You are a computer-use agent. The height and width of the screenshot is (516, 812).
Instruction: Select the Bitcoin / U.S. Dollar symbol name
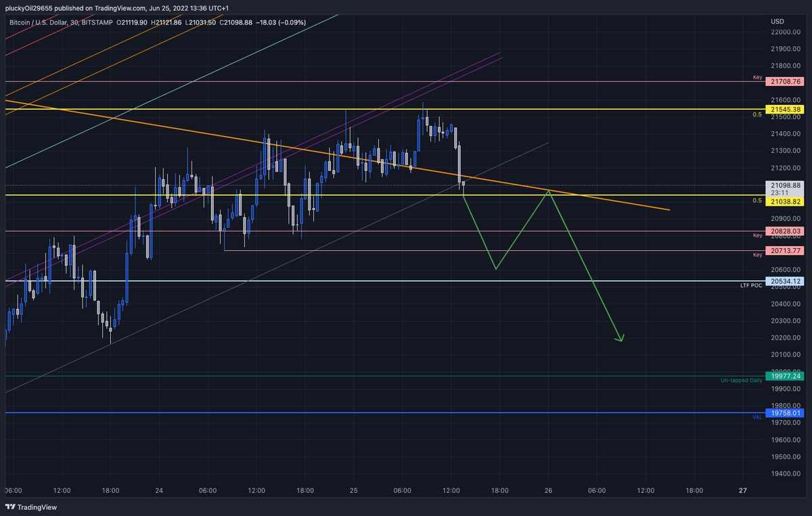pos(39,22)
